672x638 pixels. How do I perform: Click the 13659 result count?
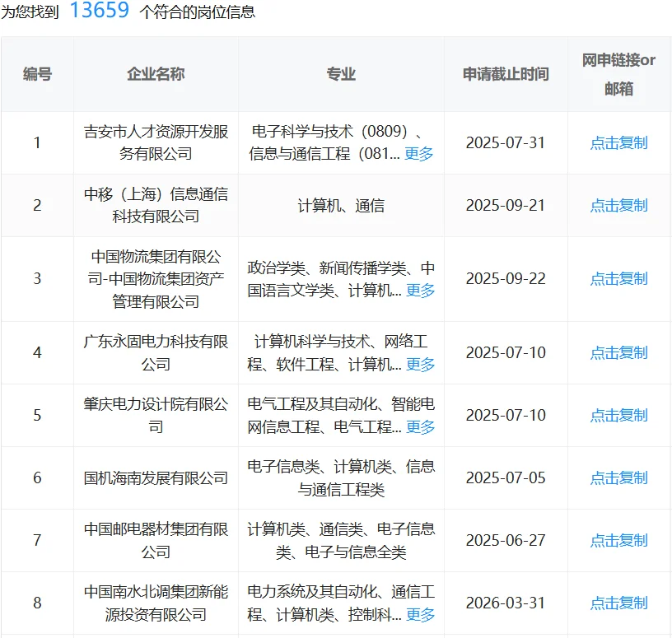click(100, 10)
